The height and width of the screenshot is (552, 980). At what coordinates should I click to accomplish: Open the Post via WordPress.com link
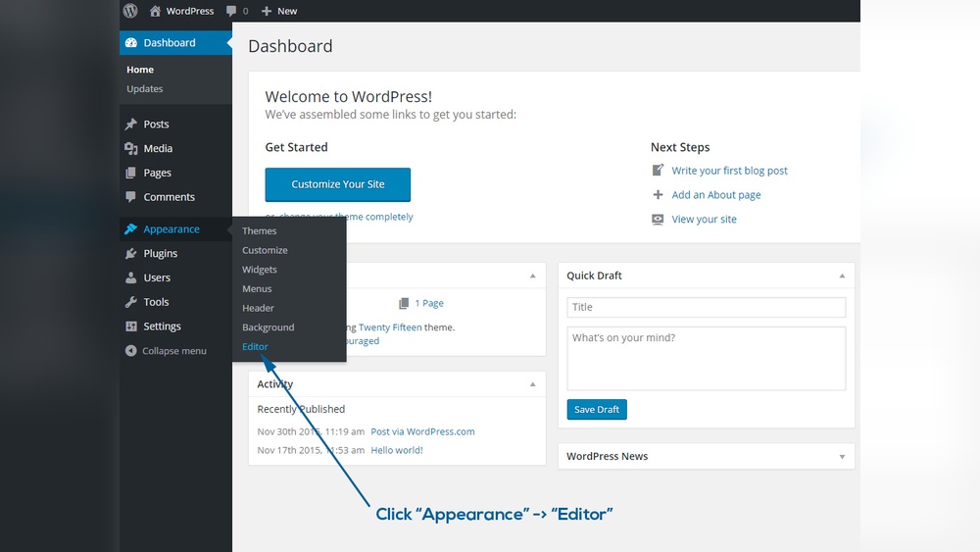(422, 432)
